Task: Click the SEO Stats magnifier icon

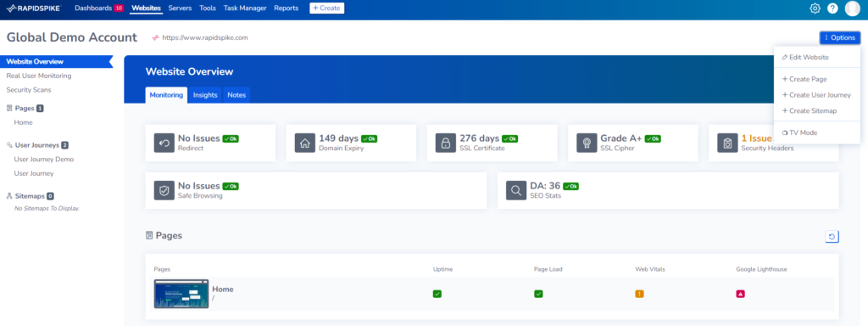Action: 516,190
